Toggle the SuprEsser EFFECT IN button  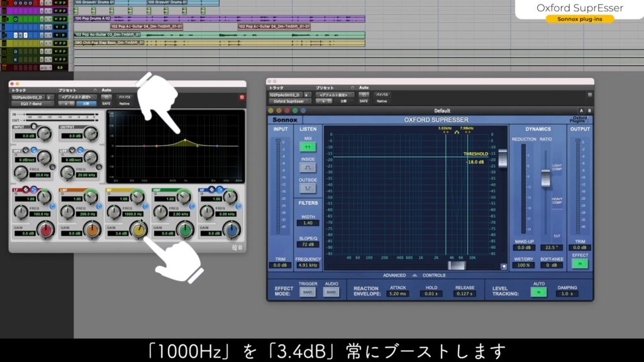click(x=580, y=263)
